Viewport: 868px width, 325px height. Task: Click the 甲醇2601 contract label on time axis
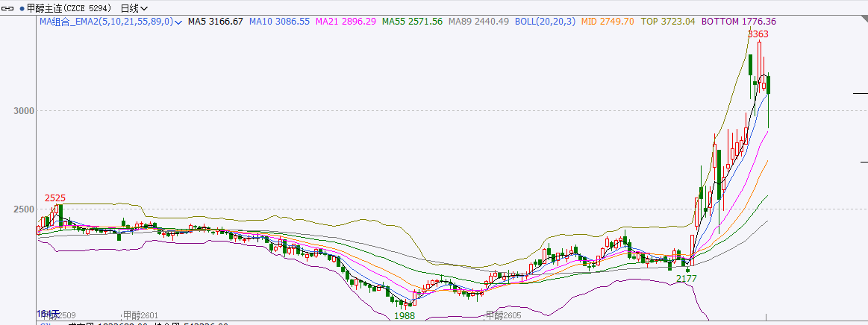click(x=142, y=315)
